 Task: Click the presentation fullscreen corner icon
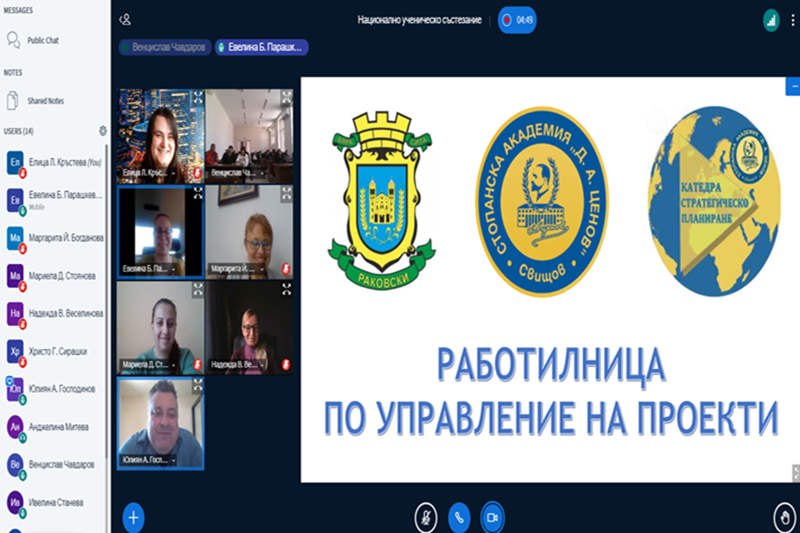(x=796, y=472)
